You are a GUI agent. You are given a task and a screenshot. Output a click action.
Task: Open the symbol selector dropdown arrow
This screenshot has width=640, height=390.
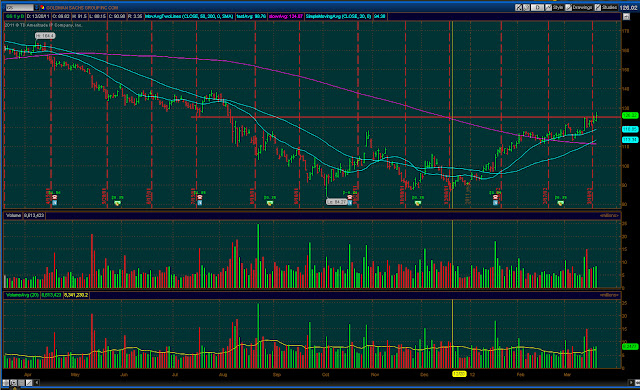36,7
